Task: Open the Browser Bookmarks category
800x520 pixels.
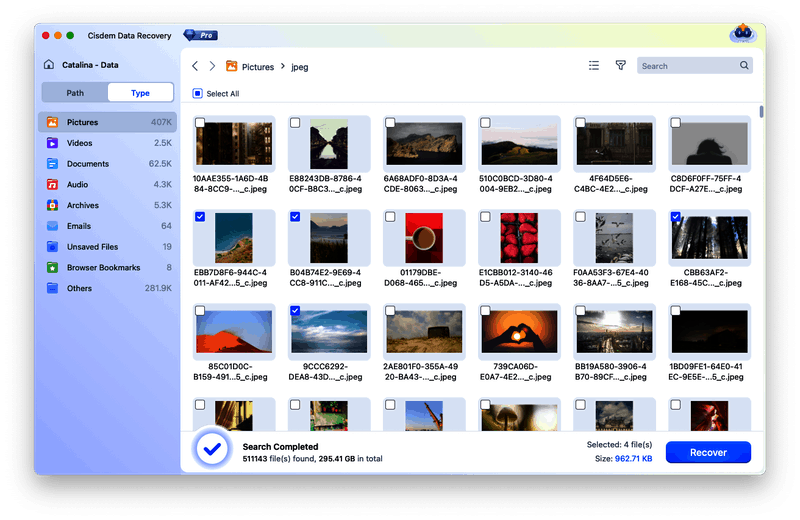Action: (103, 268)
